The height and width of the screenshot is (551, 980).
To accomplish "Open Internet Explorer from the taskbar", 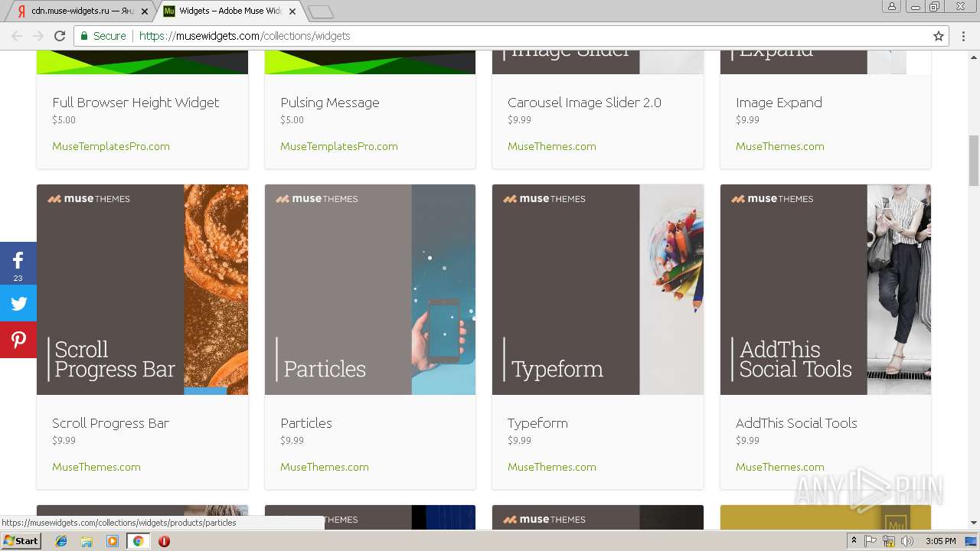I will coord(61,541).
